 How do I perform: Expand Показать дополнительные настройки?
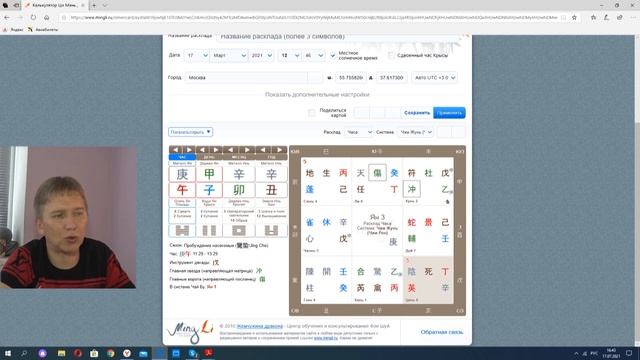(x=317, y=95)
